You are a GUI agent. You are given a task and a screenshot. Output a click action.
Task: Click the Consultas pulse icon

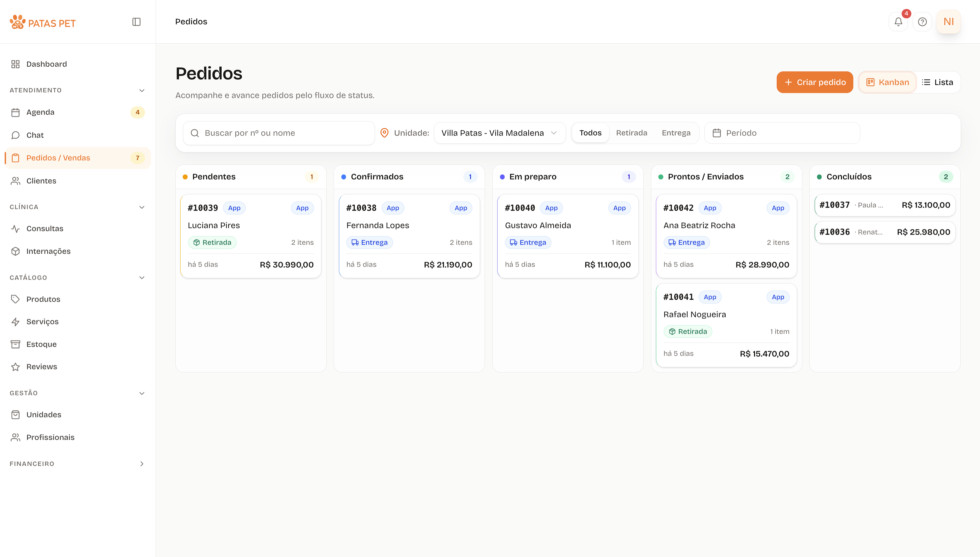pyautogui.click(x=15, y=229)
